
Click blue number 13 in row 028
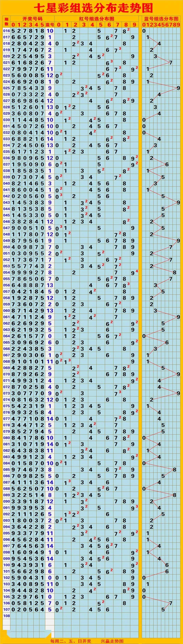pos(50,107)
